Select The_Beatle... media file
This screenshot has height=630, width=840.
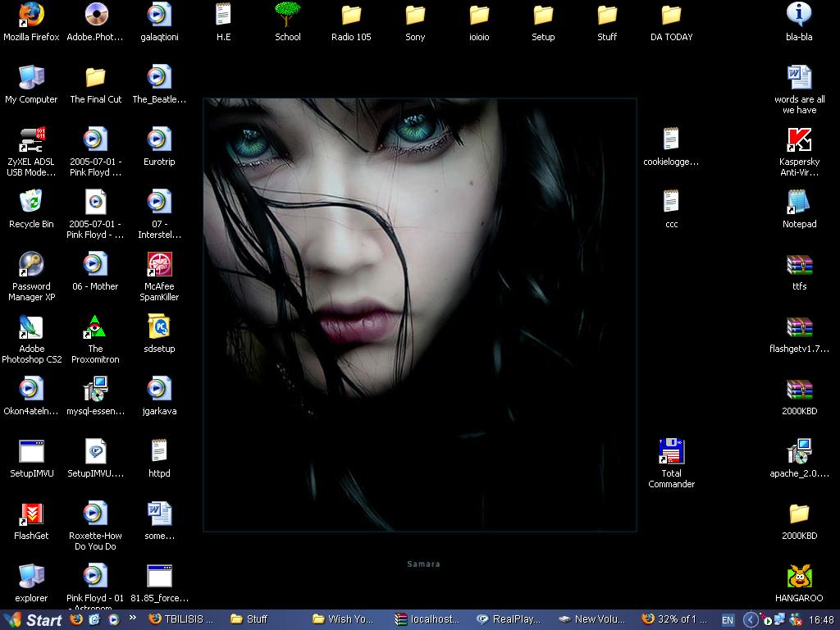tap(159, 77)
